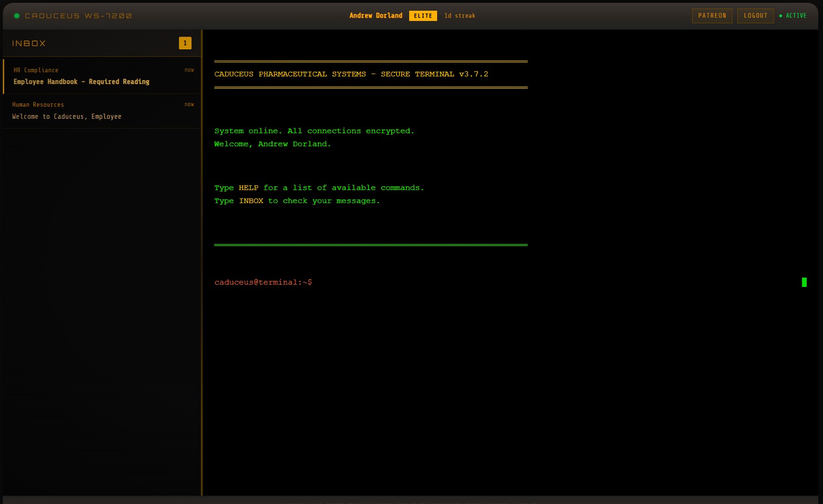The width and height of the screenshot is (823, 504).
Task: Collapse the INBOX panel header
Action: (x=29, y=43)
